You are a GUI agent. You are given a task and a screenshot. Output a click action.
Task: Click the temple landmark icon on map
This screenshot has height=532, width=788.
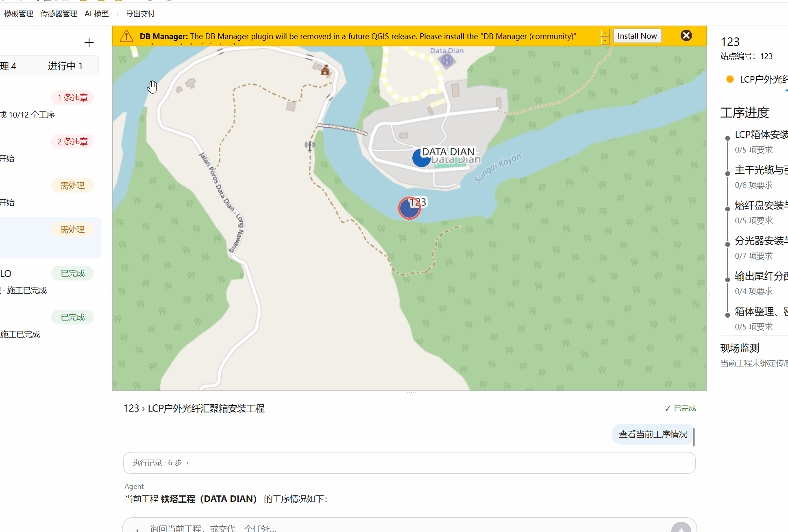pyautogui.click(x=325, y=70)
